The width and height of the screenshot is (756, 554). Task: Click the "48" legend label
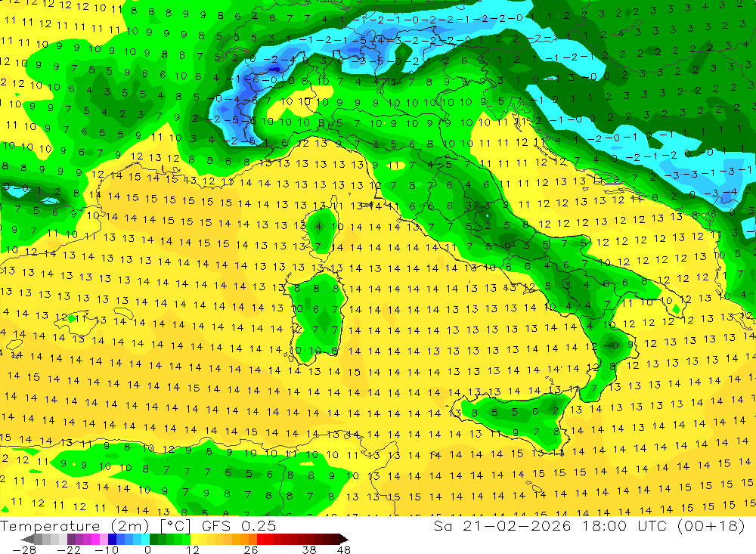343,550
